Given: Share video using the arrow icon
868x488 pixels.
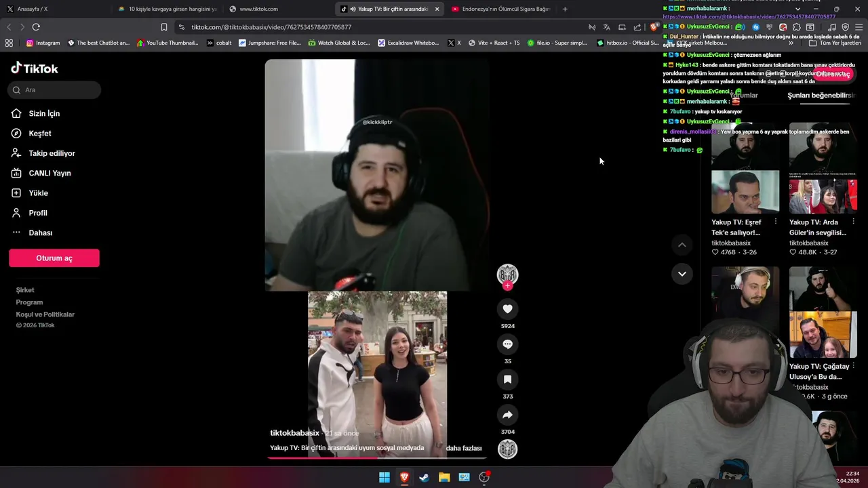Looking at the screenshot, I should (507, 415).
